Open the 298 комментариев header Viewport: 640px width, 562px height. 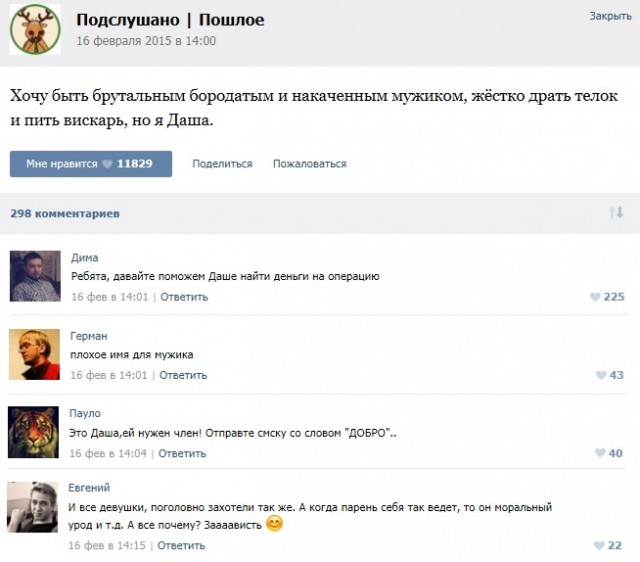pyautogui.click(x=65, y=213)
